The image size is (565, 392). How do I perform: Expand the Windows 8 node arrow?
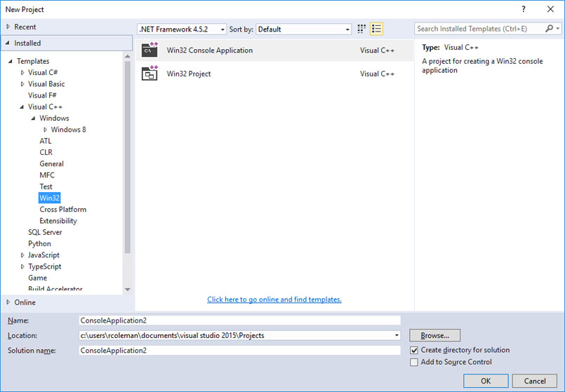click(46, 130)
